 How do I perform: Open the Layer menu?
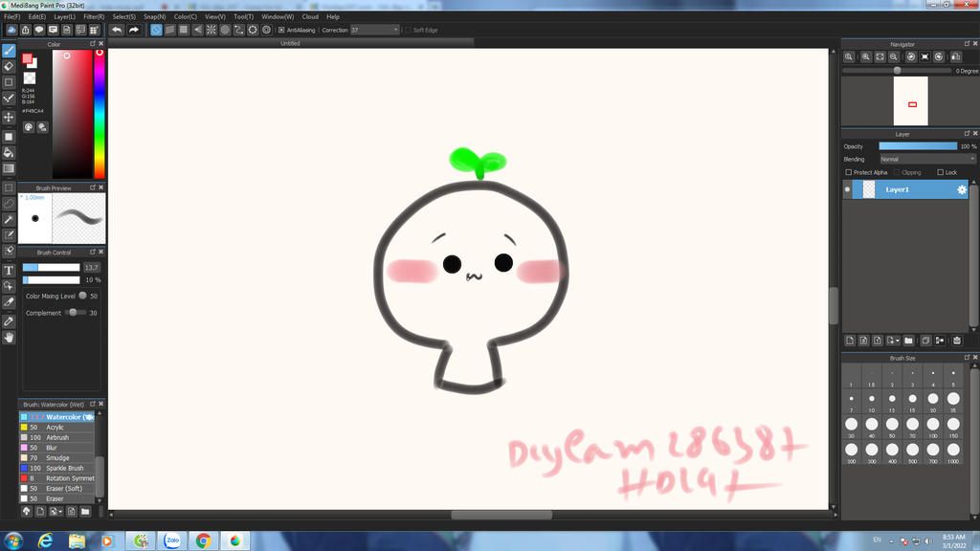tap(64, 17)
